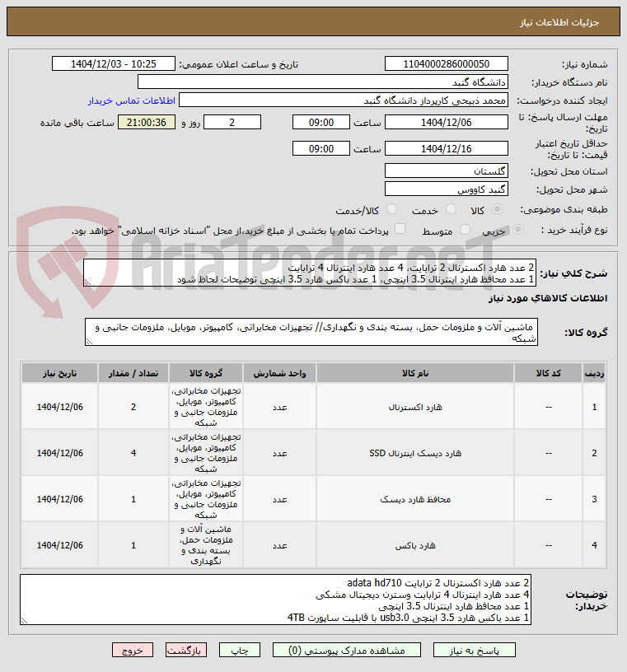Click the 1404/12/06 response deadline date field
627x672 pixels.
[447, 122]
